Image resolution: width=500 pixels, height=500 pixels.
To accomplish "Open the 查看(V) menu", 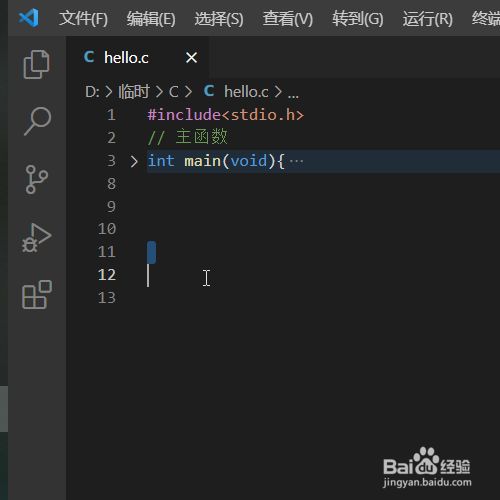I will (x=288, y=19).
